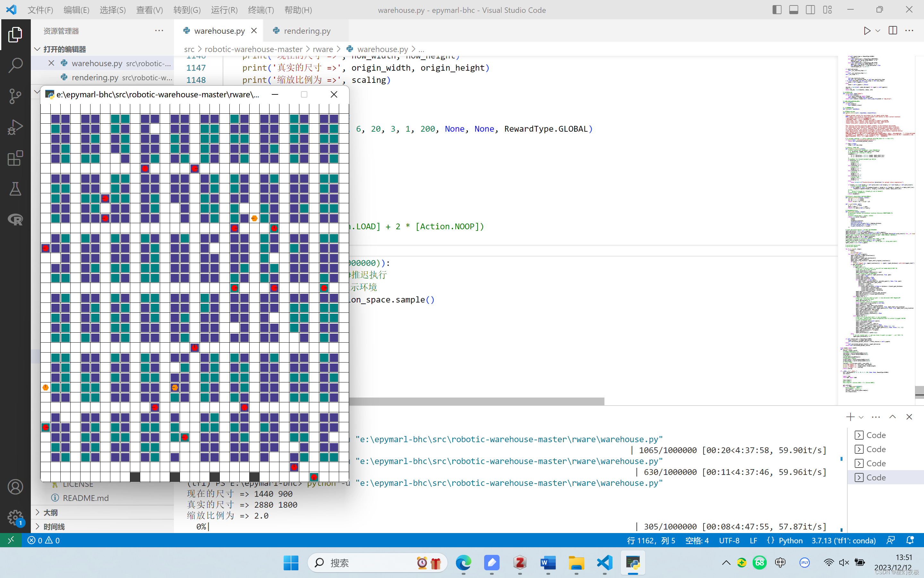Open the 转到(G) menu
The height and width of the screenshot is (578, 924).
coord(187,10)
